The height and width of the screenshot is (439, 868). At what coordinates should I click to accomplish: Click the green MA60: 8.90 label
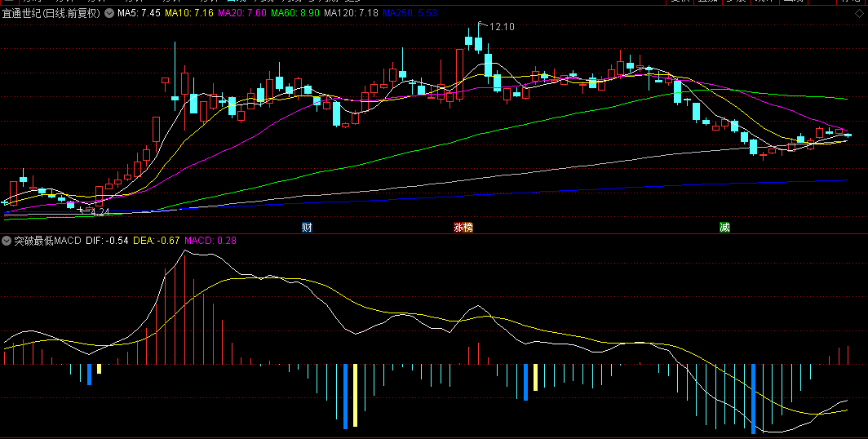295,13
